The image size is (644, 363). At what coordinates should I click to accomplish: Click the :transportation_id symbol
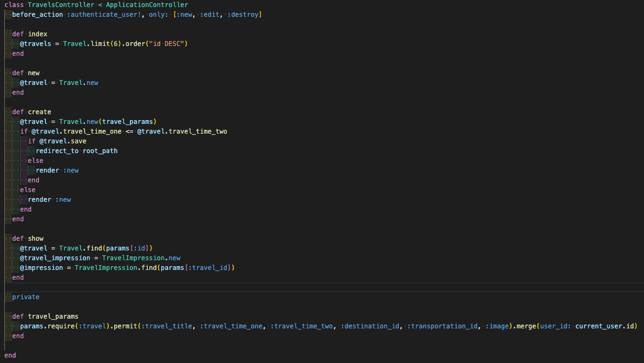[x=443, y=326]
